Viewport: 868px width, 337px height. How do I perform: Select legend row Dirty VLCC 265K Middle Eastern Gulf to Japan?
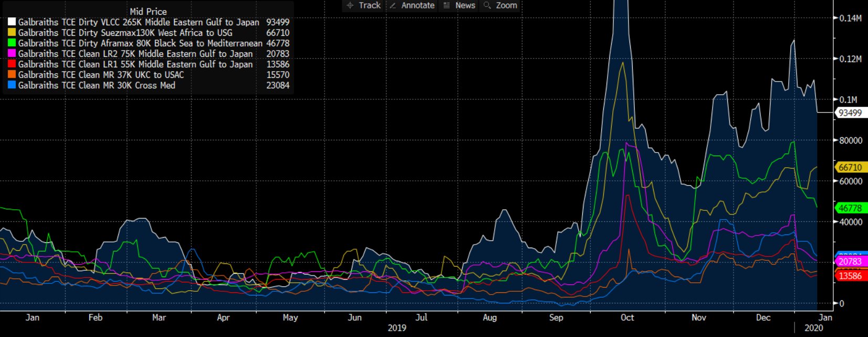149,22
